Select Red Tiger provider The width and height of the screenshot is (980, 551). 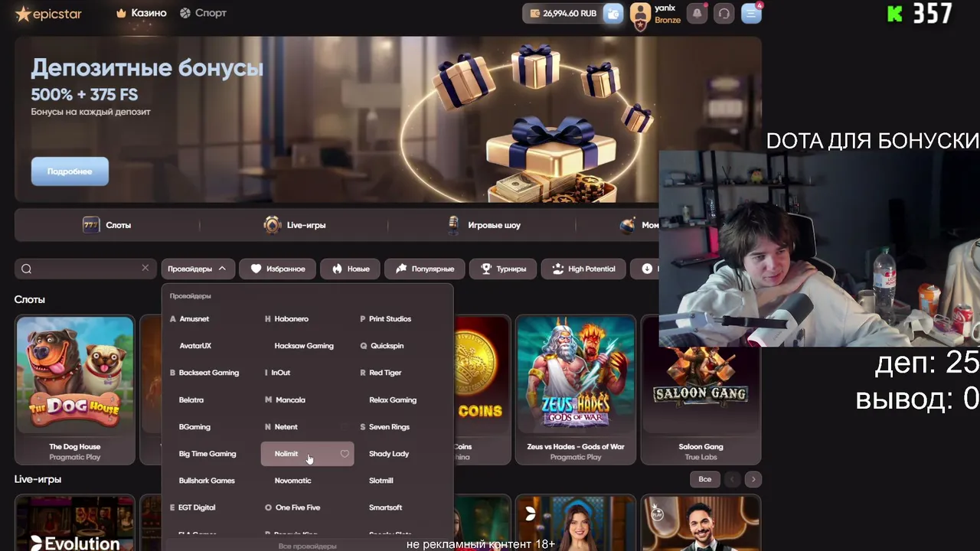tap(385, 373)
